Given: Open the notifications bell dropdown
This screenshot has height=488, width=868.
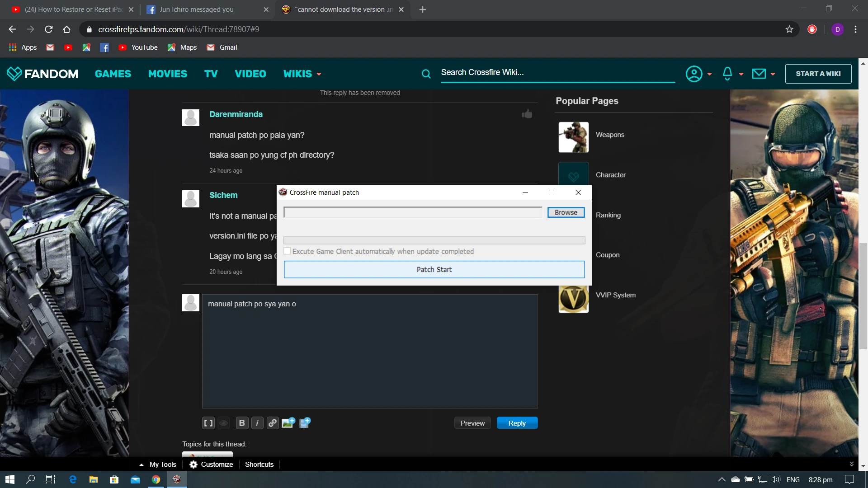Looking at the screenshot, I should pos(732,74).
